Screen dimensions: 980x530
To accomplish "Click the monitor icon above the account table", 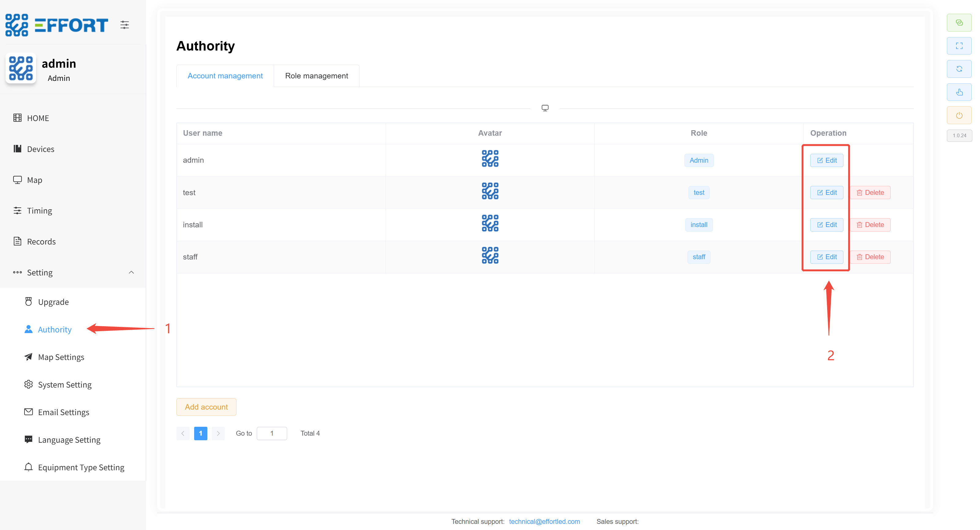I will 545,108.
